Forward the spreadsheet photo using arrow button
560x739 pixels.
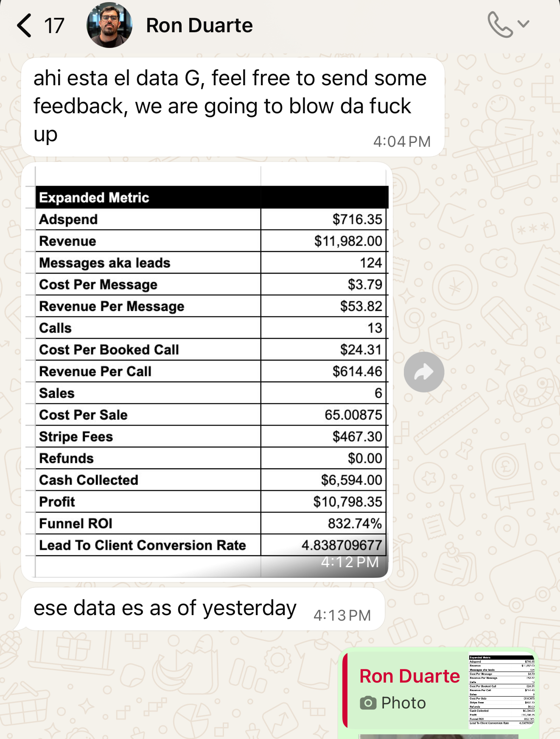tap(424, 372)
